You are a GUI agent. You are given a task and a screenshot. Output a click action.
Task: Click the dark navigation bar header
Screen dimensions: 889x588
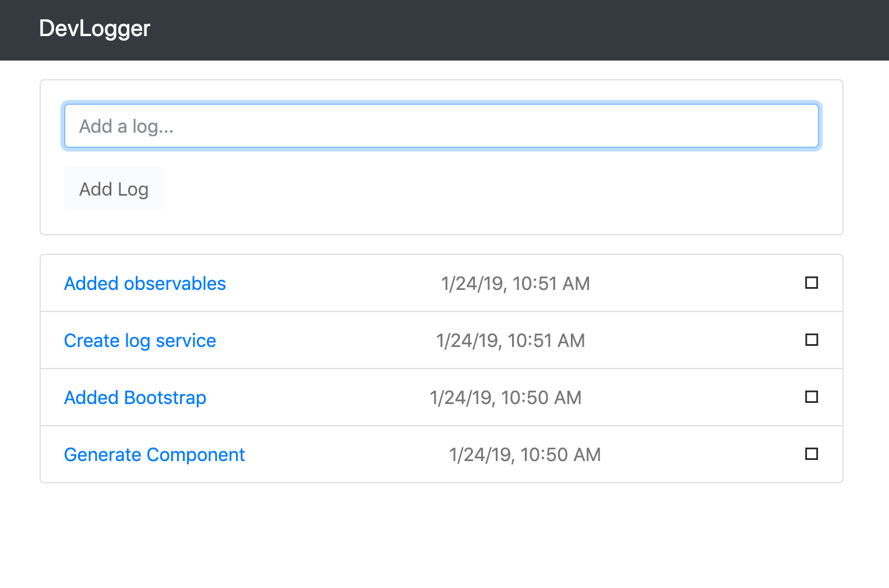click(444, 30)
